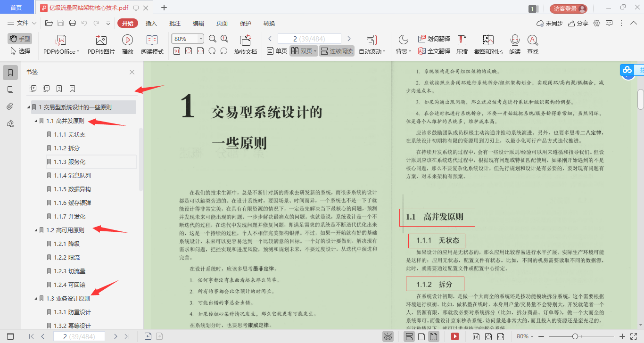Switch to the 插入 ribbon tab
644x343 pixels.
click(x=150, y=23)
